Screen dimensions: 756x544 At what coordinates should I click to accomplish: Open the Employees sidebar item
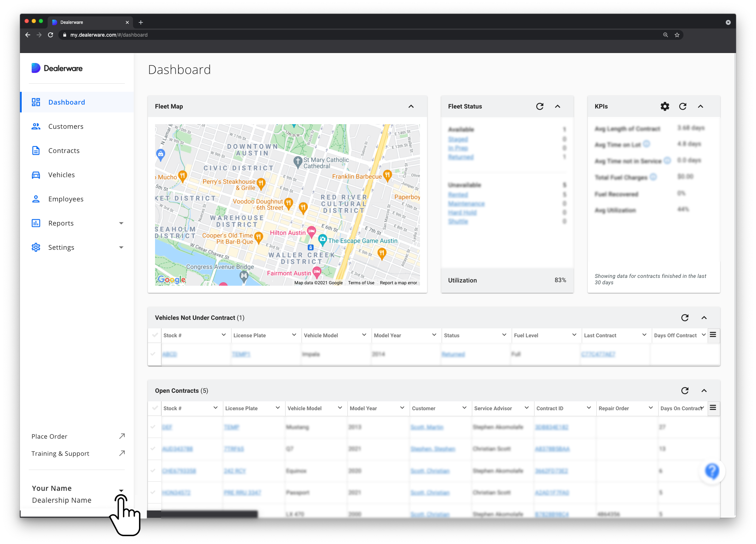click(77, 199)
